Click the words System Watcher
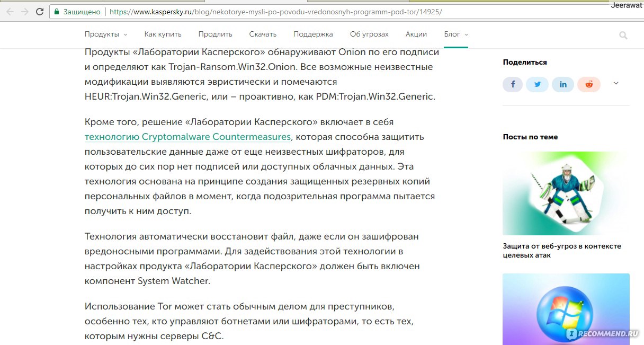This screenshot has width=644, height=345. point(173,281)
